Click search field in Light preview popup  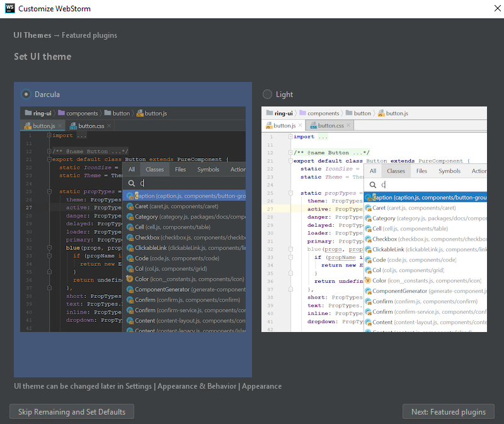tap(426, 185)
